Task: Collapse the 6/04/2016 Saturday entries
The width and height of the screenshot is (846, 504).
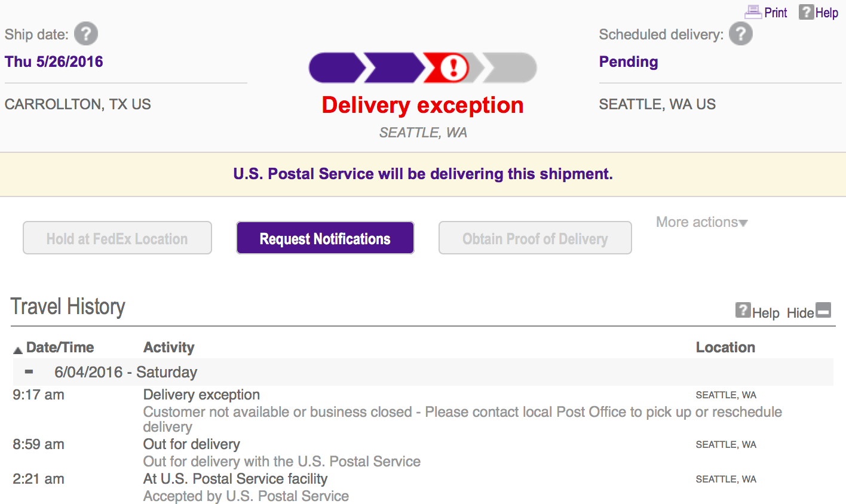Action: tap(29, 372)
